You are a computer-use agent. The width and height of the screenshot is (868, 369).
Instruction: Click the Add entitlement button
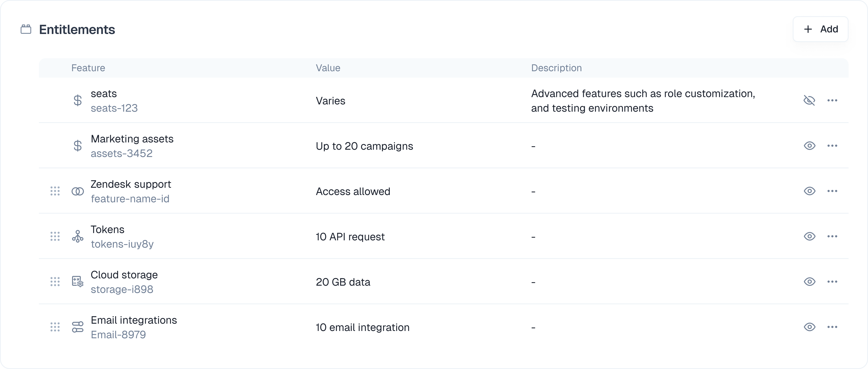[820, 29]
